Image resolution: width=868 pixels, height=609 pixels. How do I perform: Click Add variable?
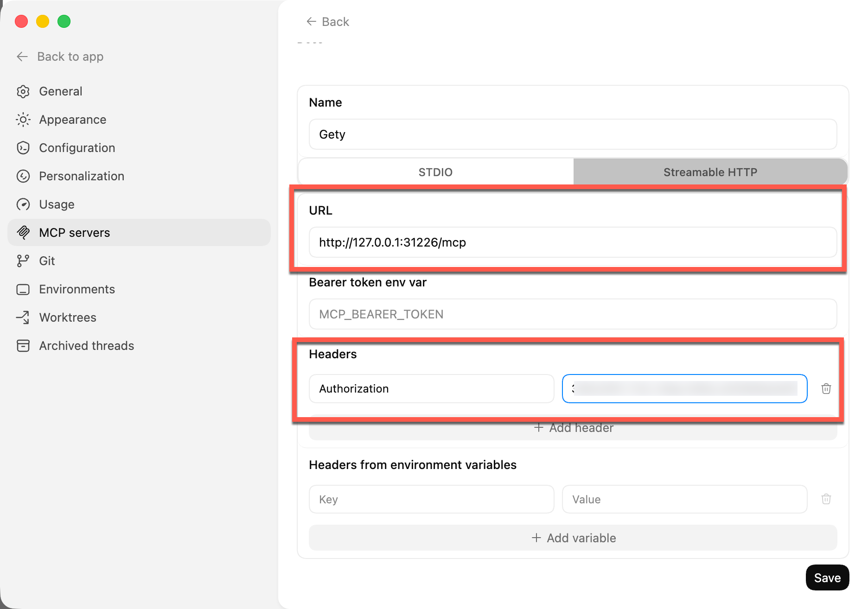[x=574, y=538]
